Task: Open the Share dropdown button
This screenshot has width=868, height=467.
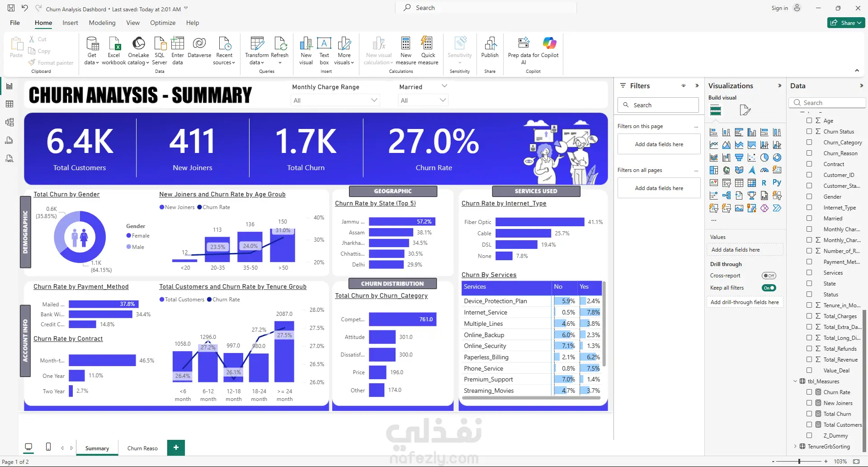Action: click(846, 23)
